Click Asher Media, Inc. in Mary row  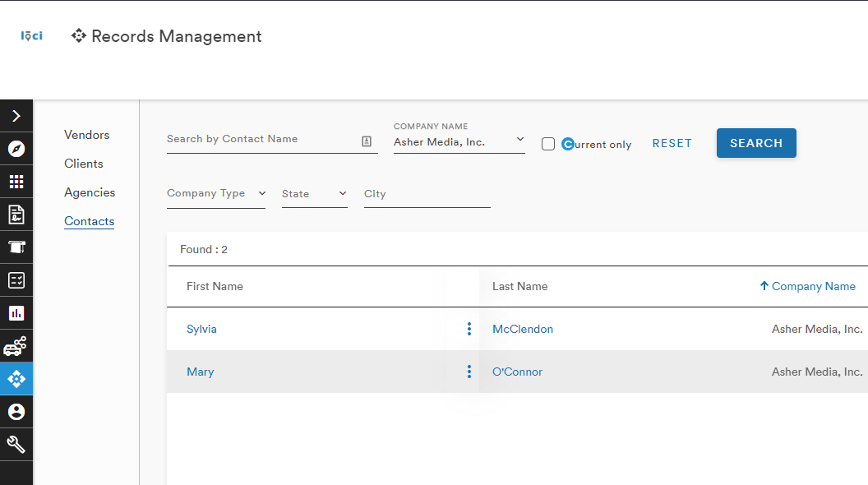coord(817,372)
